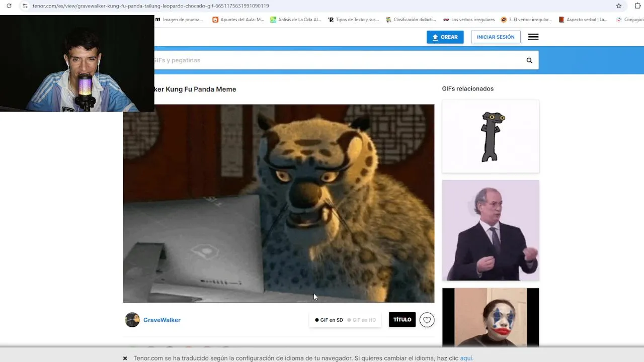644x362 pixels.
Task: Open the 'Aspecto verbal' bookmark
Action: point(583,20)
